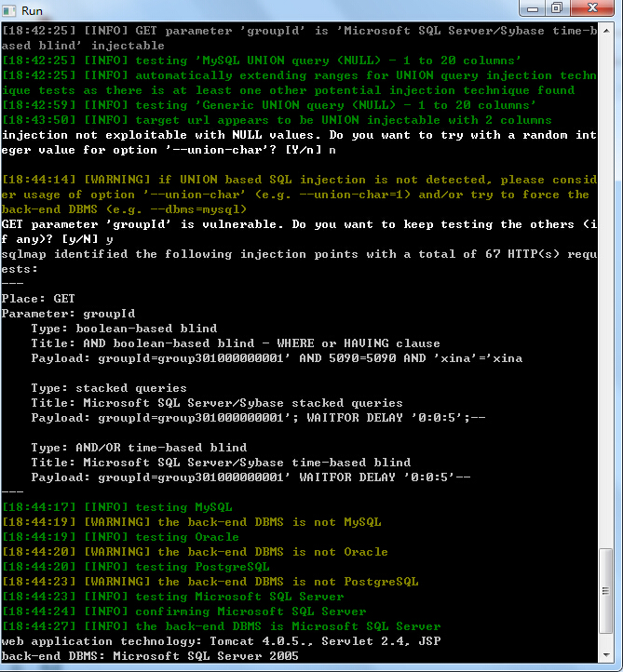Click 'testing MySQL UNION query (NULL)' line
Screen dimensions: 623x672
(x=262, y=60)
